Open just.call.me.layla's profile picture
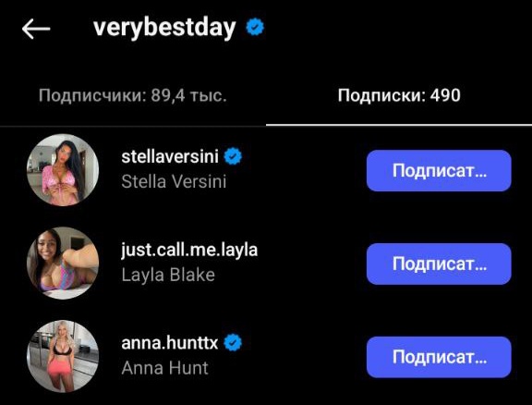 pyautogui.click(x=63, y=263)
